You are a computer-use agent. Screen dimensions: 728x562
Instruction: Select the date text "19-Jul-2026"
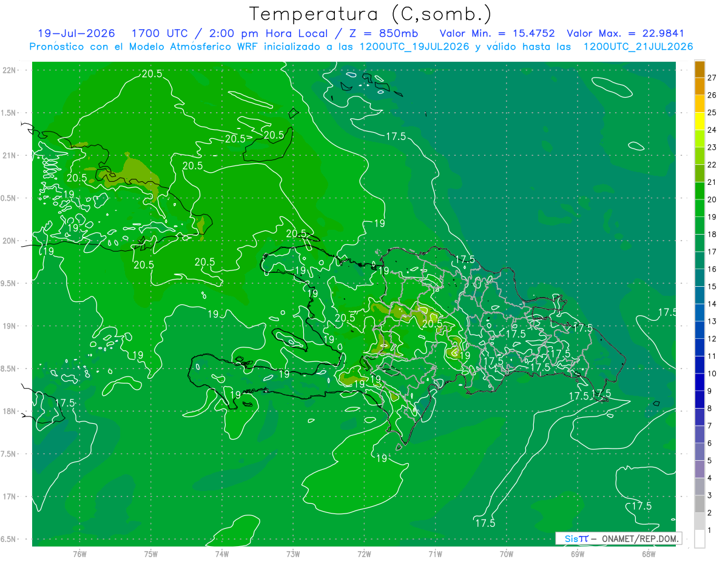(x=76, y=33)
